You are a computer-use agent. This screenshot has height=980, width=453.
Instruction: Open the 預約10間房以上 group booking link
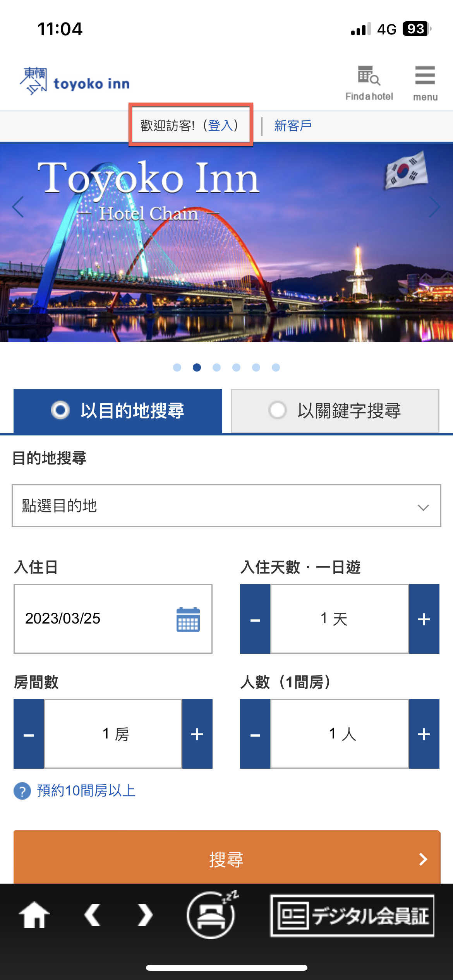(86, 791)
